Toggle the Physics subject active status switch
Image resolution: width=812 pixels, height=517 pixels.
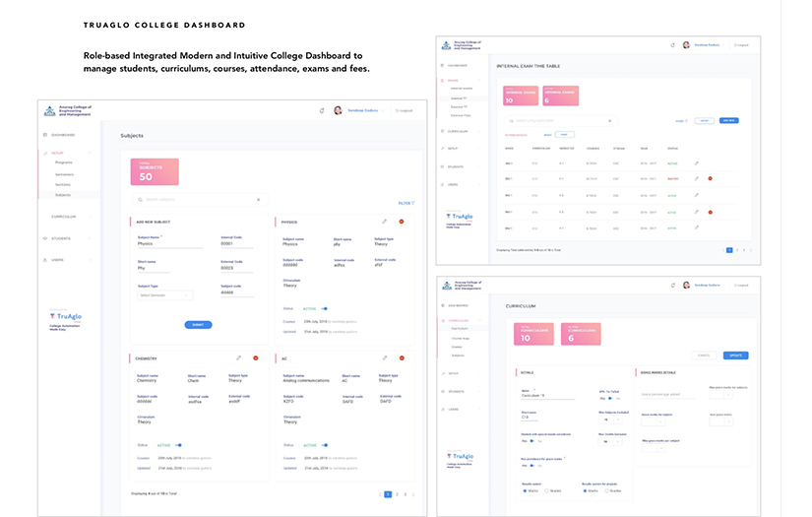(324, 309)
